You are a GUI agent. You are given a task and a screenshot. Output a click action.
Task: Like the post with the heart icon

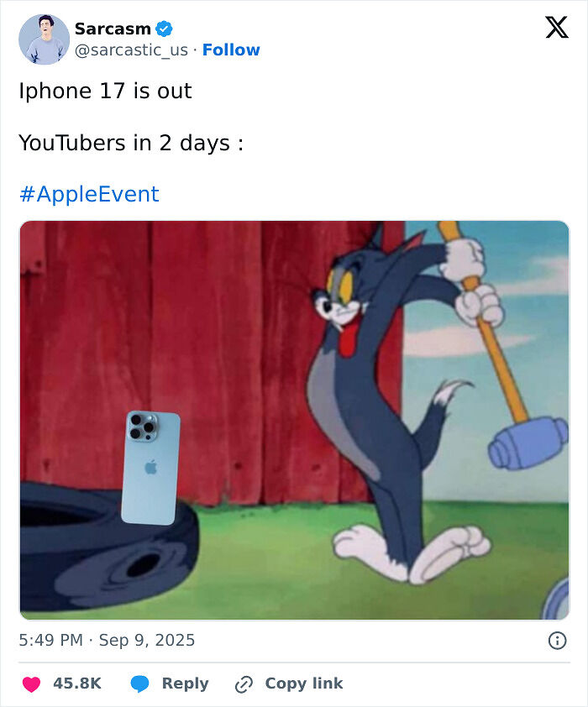coord(32,683)
